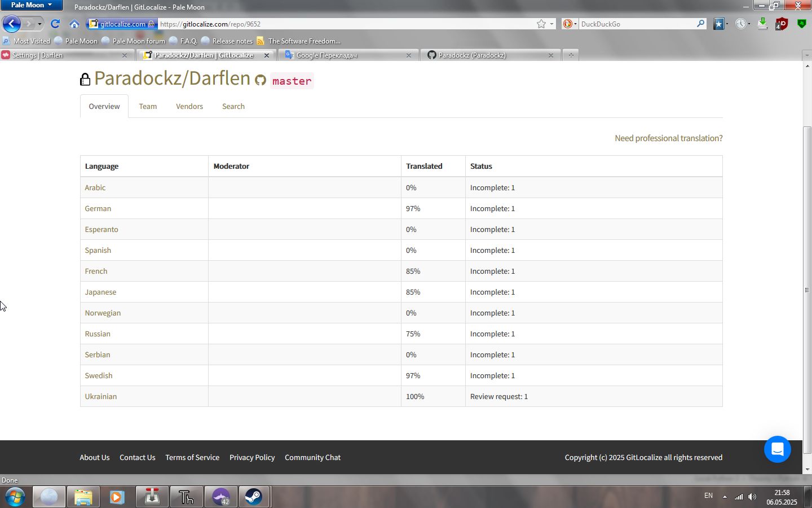This screenshot has height=508, width=812.
Task: Click Need professional translation? link
Action: click(668, 138)
